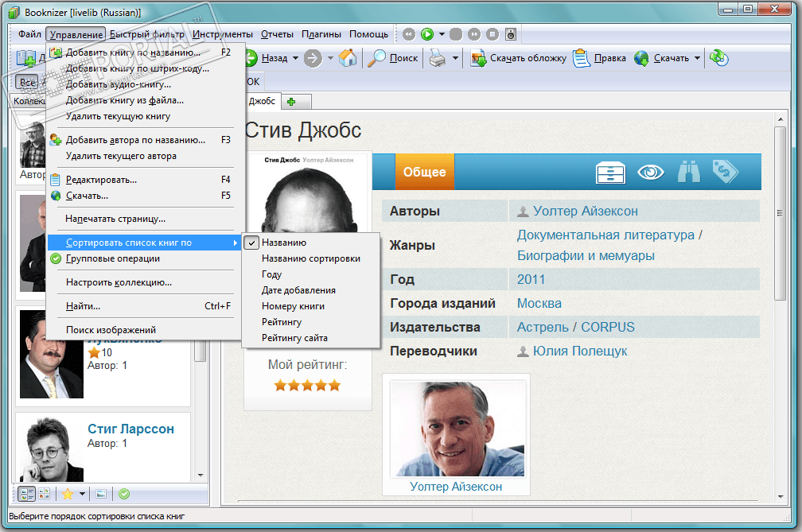Viewport: 802px width, 532px height.
Task: Click the home house icon
Action: [348, 58]
